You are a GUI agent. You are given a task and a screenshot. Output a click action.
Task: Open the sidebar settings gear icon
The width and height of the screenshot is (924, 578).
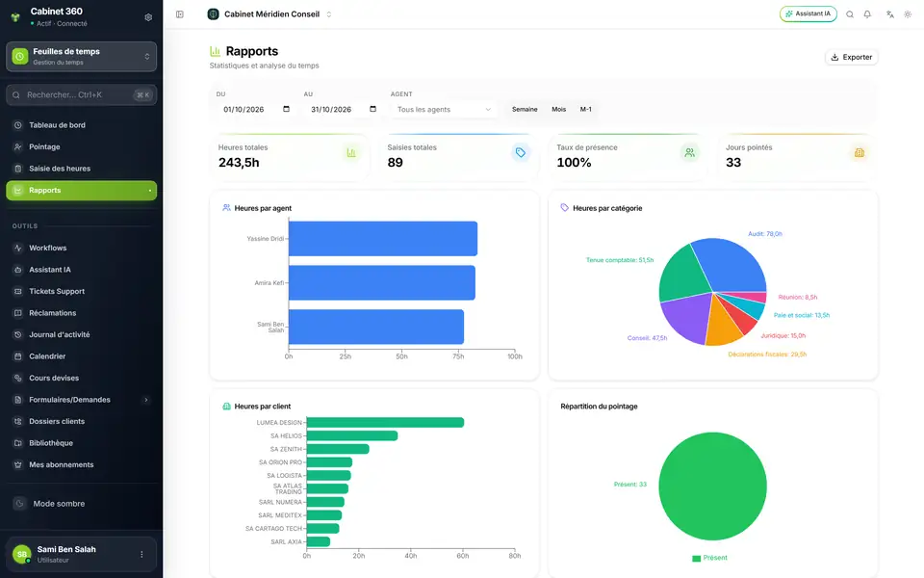148,17
